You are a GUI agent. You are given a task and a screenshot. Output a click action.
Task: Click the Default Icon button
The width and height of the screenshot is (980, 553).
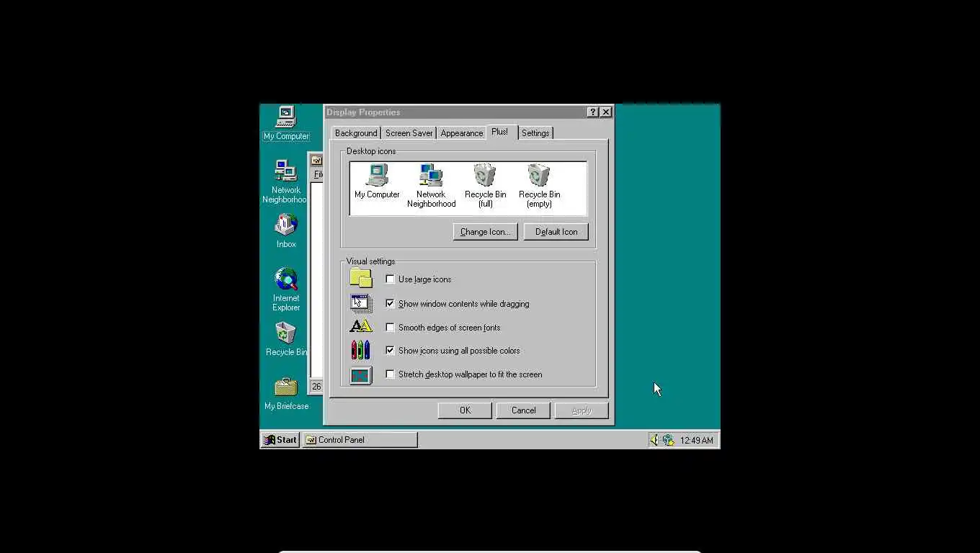pos(556,232)
